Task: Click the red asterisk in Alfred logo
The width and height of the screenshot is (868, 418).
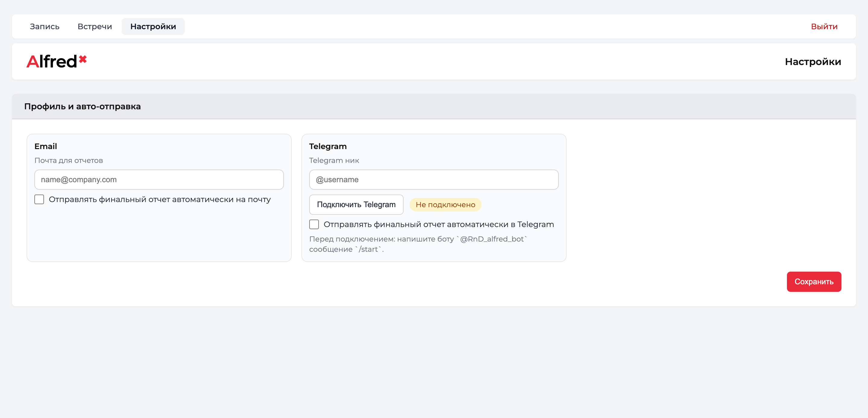Action: tap(83, 59)
